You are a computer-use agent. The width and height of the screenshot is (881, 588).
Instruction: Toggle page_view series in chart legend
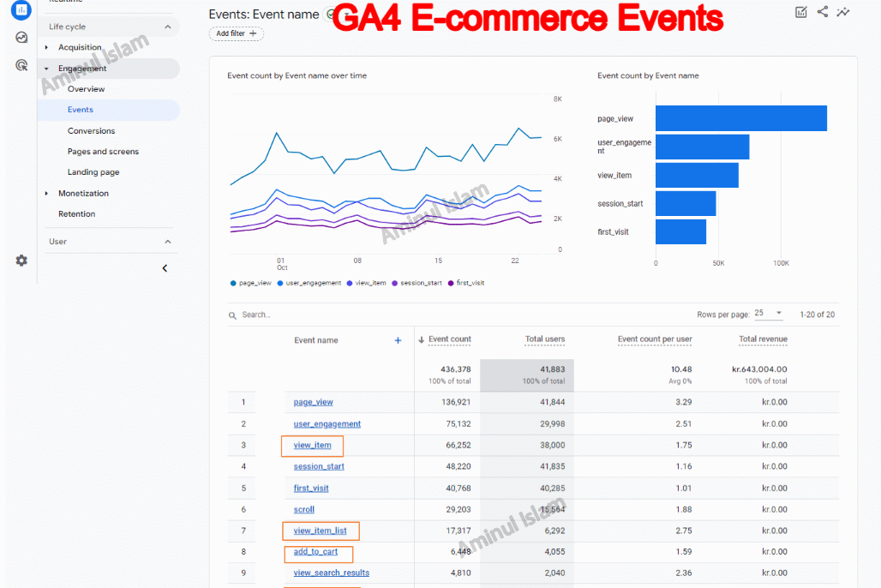(250, 283)
